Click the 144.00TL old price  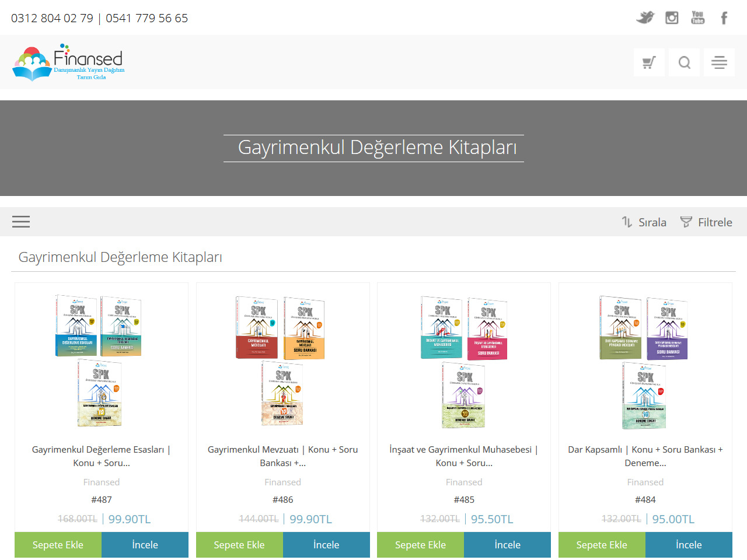pyautogui.click(x=259, y=519)
